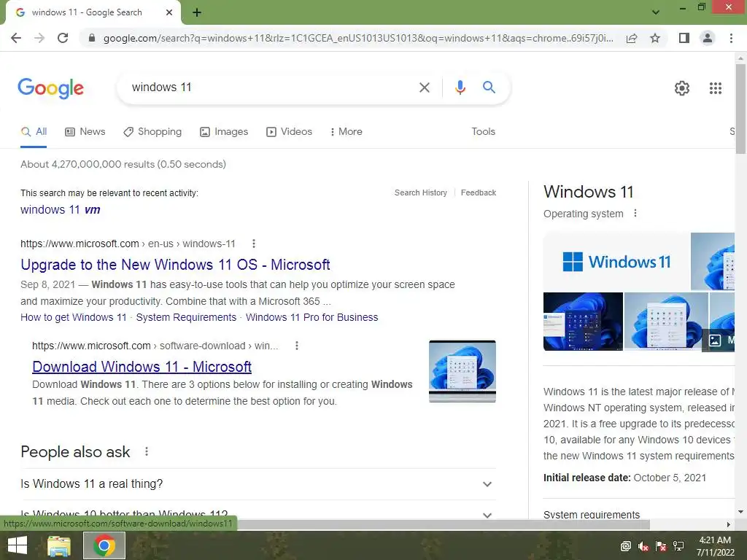Click 'System requirements' in knowledge panel

(x=591, y=515)
